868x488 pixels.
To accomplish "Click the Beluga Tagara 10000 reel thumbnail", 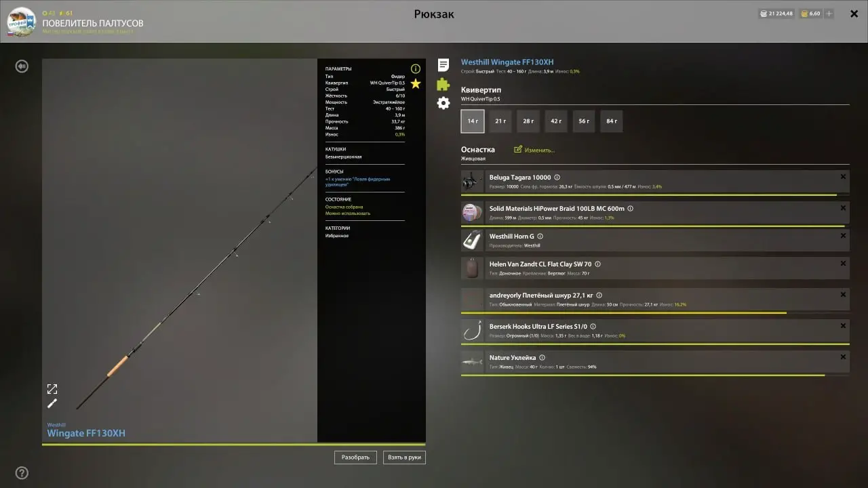I will [472, 182].
